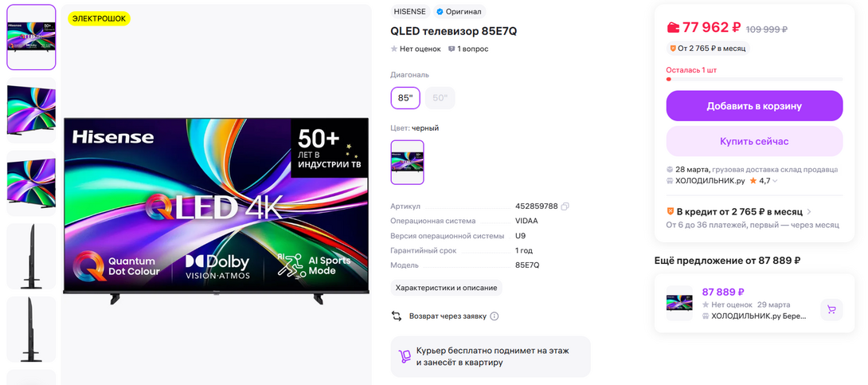This screenshot has height=385, width=868.
Task: Click Купить сейчас button
Action: pyautogui.click(x=754, y=141)
